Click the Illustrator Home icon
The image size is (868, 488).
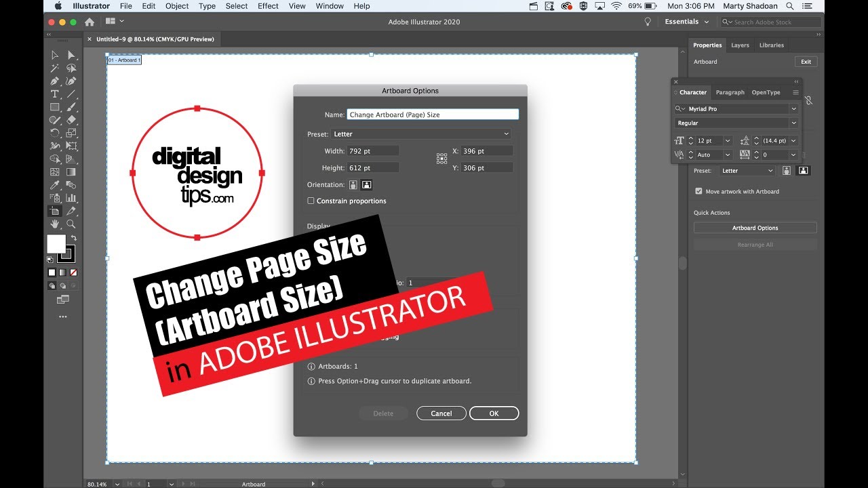point(90,22)
